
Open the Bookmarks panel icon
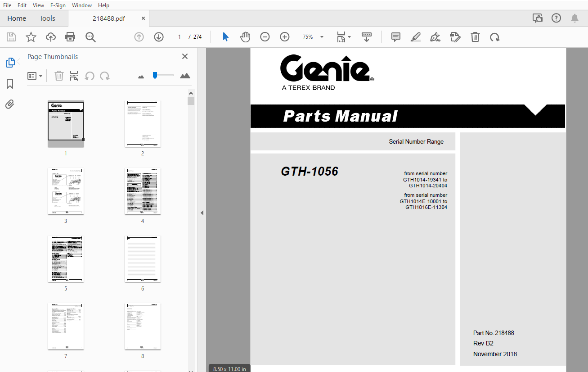10,84
